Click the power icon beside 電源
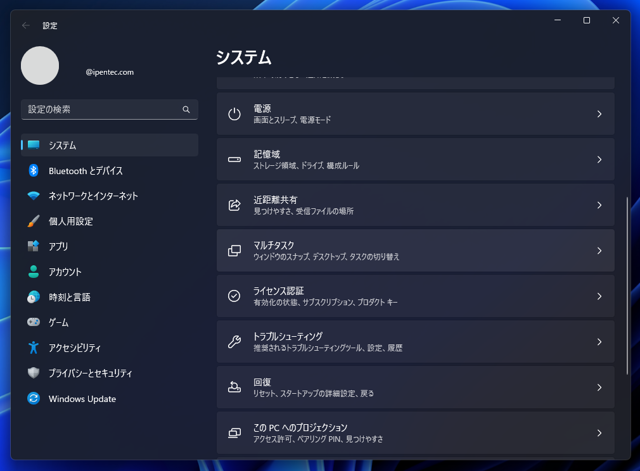The height and width of the screenshot is (471, 640). coord(234,114)
